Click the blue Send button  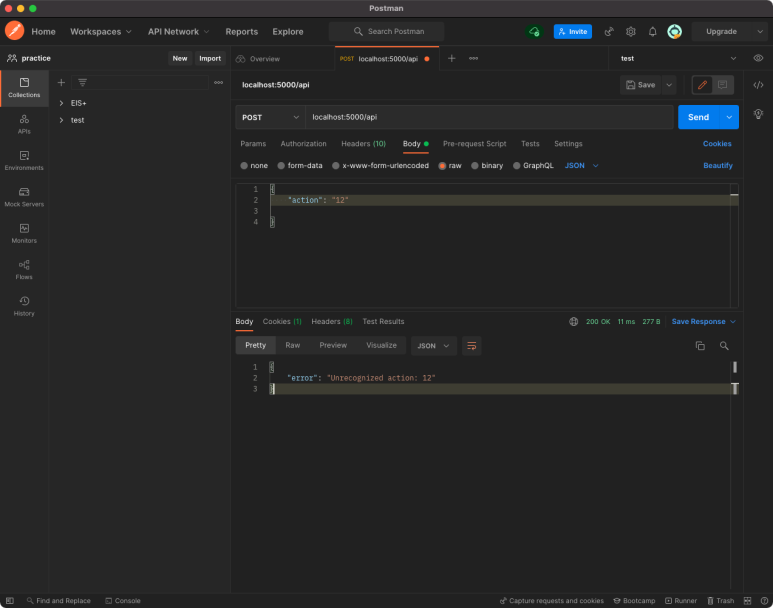699,117
